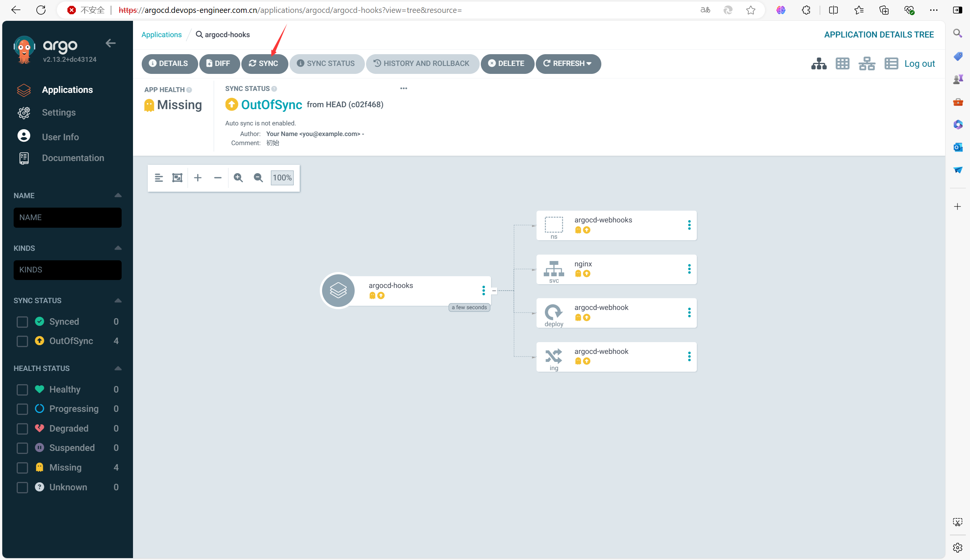This screenshot has height=560, width=970.
Task: Open browser extensions puzzle icon
Action: tap(806, 10)
